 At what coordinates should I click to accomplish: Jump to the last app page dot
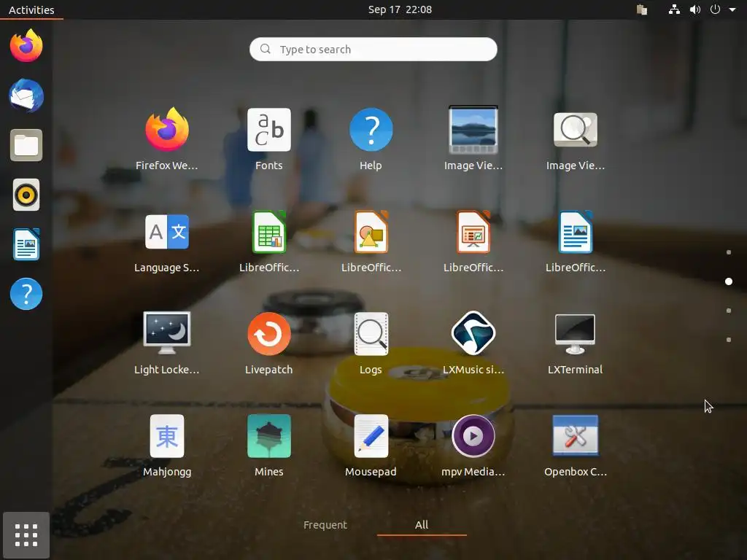point(729,340)
